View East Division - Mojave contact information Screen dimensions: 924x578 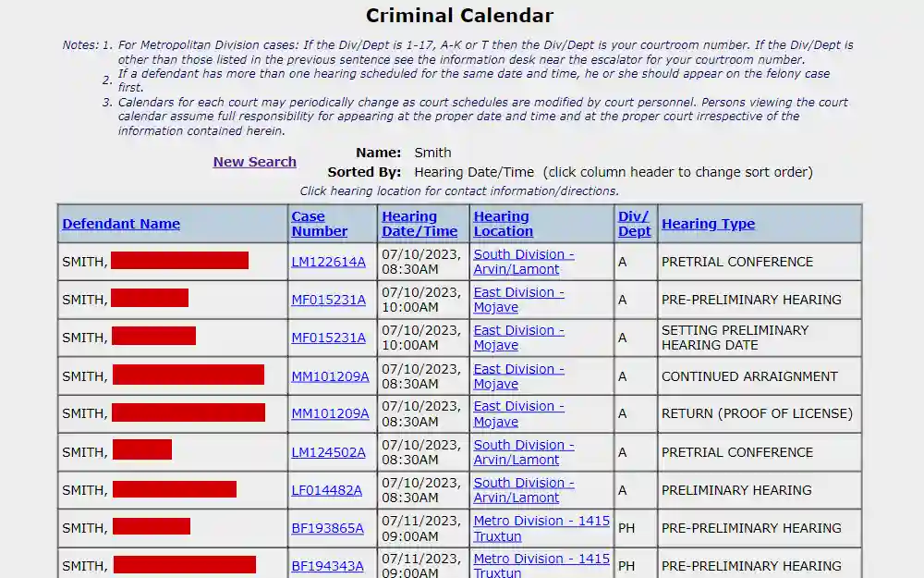tap(518, 299)
